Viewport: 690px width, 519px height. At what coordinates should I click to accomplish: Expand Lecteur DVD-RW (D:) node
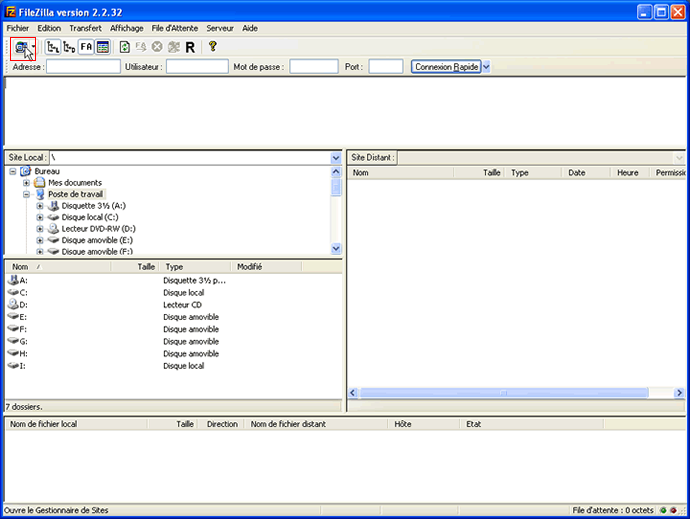[x=40, y=228]
